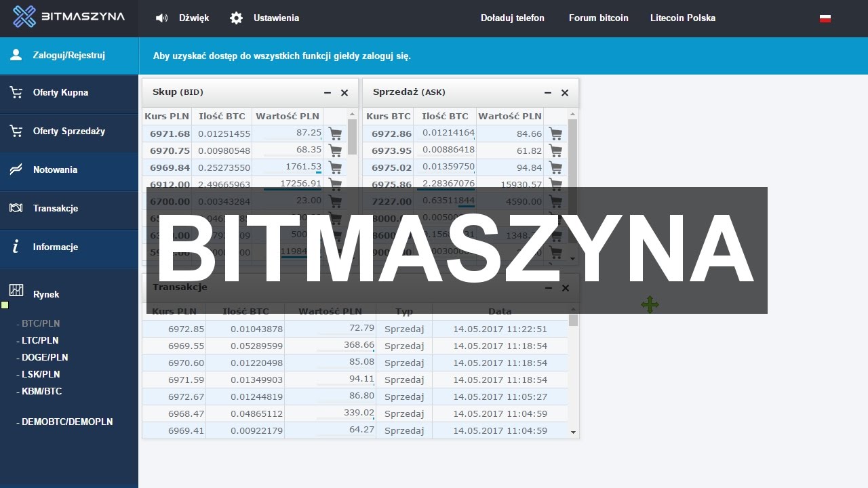The width and height of the screenshot is (868, 488).
Task: Select transaction value 339.02
Action: point(359,412)
